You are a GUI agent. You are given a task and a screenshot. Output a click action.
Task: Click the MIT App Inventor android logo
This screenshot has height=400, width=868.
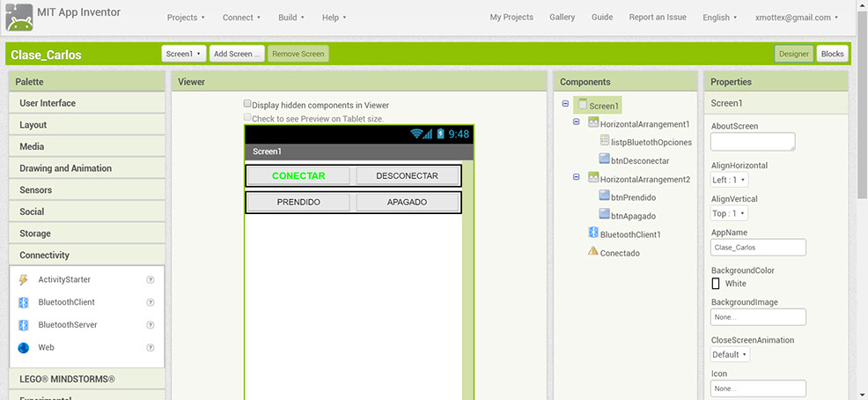[19, 17]
